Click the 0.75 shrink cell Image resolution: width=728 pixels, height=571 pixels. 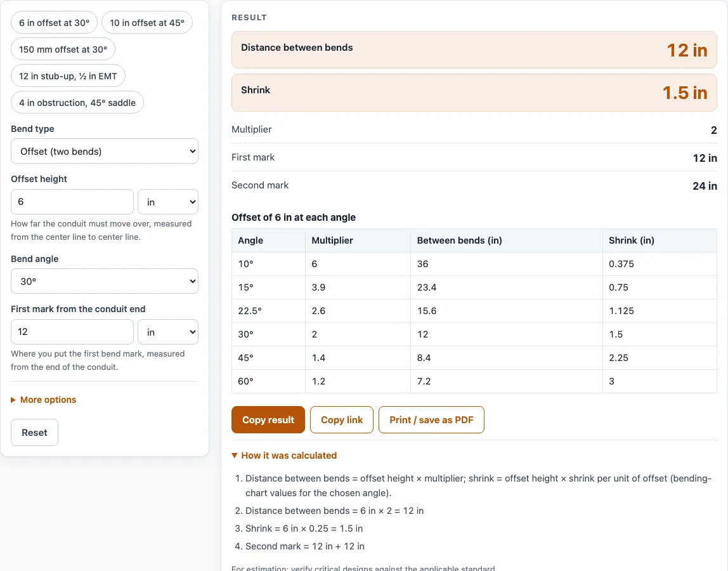tap(660, 287)
